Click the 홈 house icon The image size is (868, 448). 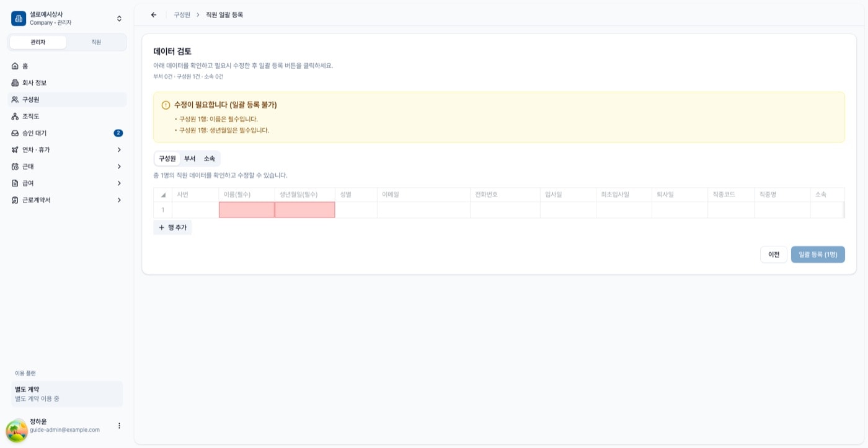point(15,66)
